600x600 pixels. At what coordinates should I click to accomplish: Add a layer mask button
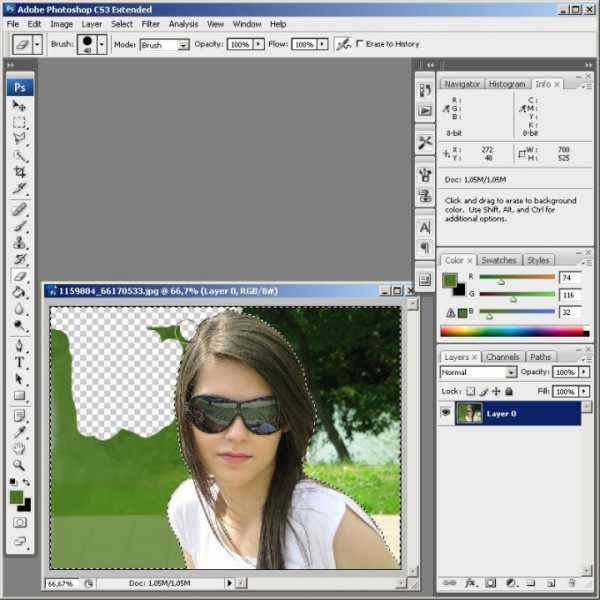(x=490, y=583)
